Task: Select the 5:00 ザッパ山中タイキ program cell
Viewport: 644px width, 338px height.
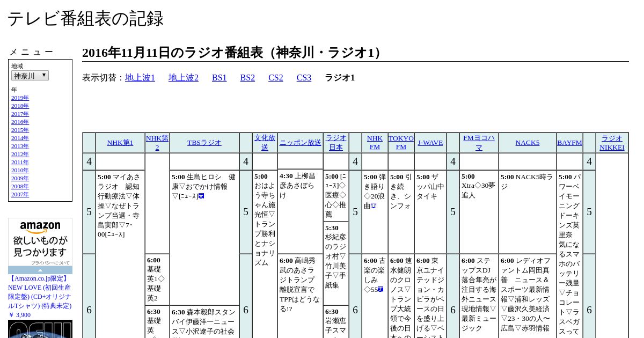Action: point(430,212)
